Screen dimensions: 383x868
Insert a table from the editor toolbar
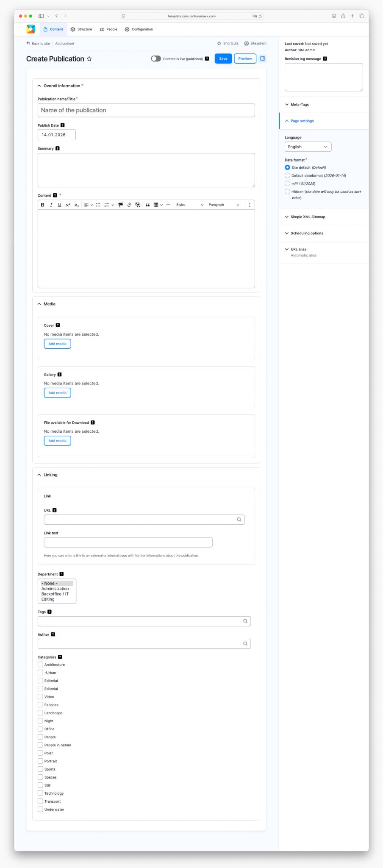click(x=156, y=205)
